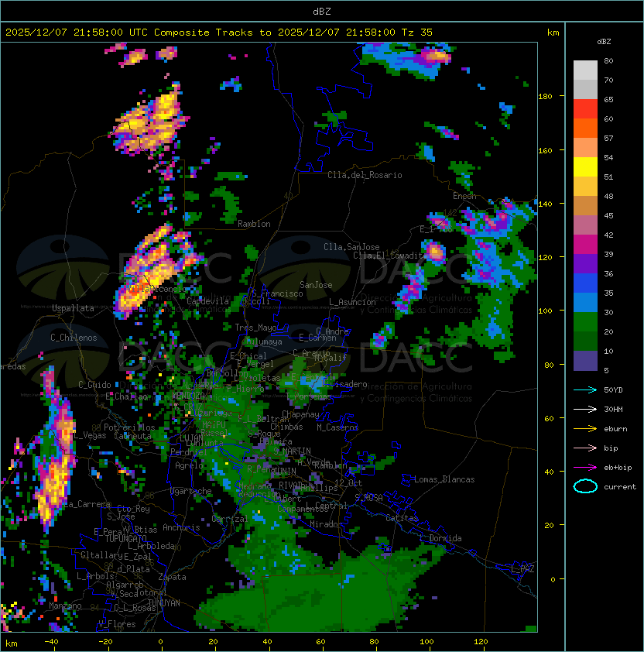644x652 pixels.
Task: Click the Ramblon place label
Action: [x=254, y=224]
